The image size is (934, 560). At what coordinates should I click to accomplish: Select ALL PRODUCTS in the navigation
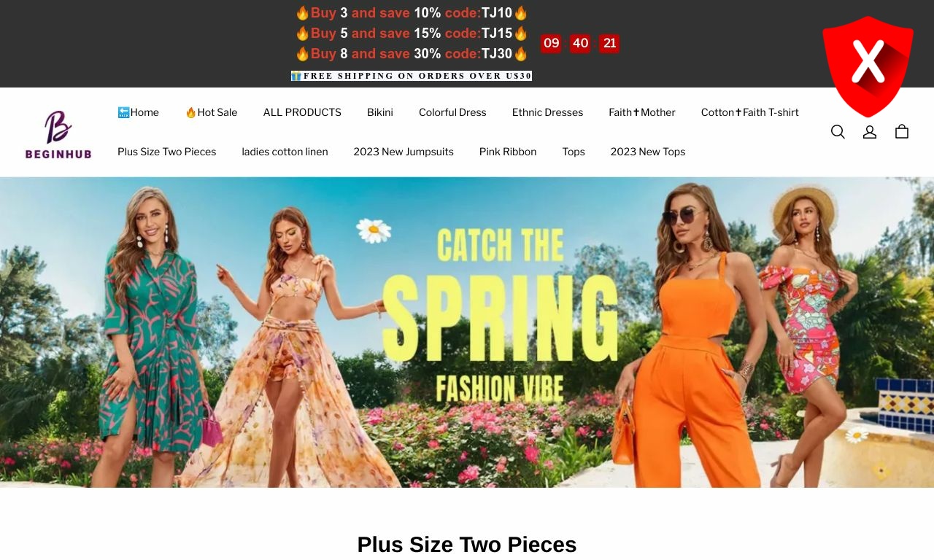click(302, 112)
